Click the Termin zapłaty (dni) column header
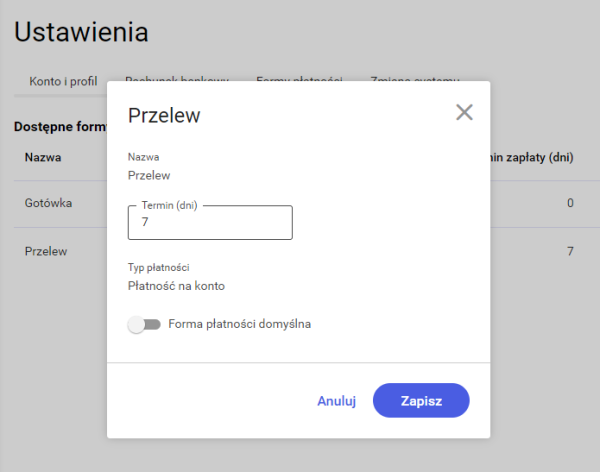This screenshot has width=600, height=472. coord(532,158)
